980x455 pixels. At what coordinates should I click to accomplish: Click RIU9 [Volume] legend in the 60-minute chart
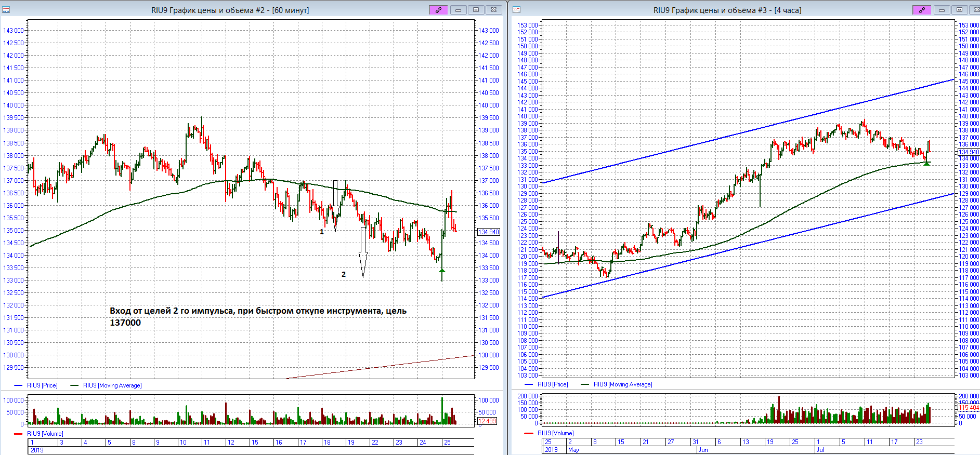pos(45,434)
